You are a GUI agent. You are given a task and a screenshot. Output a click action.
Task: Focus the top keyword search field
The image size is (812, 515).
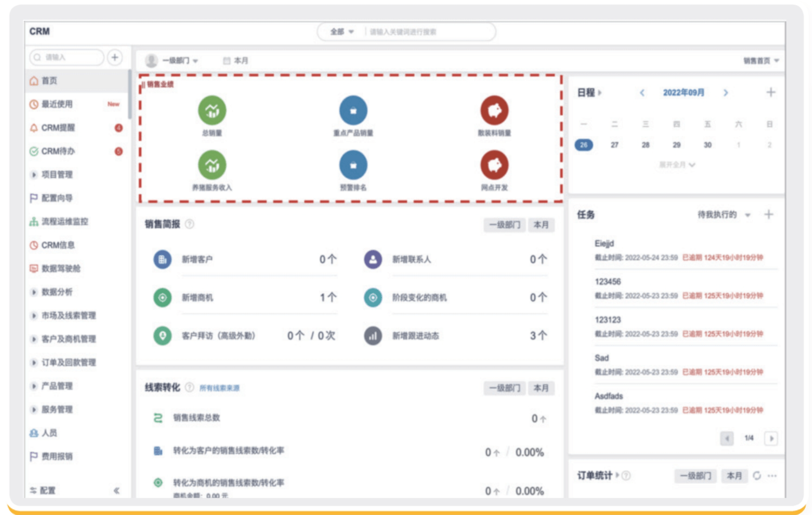[429, 32]
